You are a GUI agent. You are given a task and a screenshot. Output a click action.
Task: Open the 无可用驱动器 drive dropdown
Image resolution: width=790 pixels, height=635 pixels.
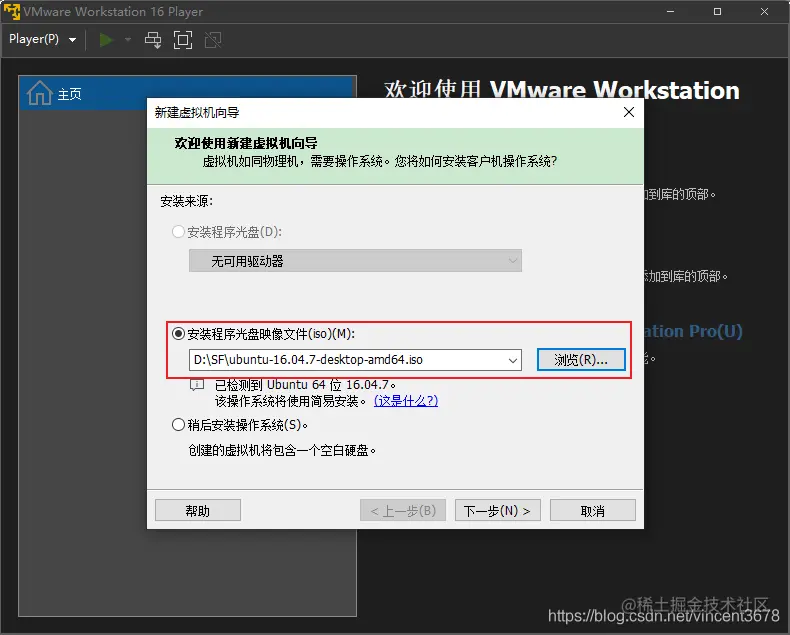coord(355,261)
